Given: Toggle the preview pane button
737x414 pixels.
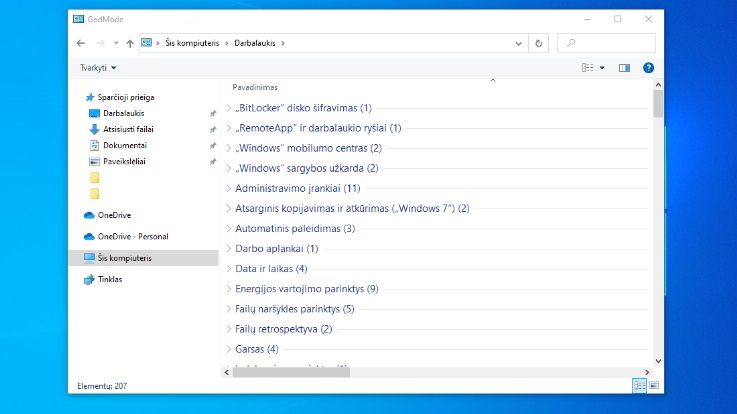Looking at the screenshot, I should 624,67.
